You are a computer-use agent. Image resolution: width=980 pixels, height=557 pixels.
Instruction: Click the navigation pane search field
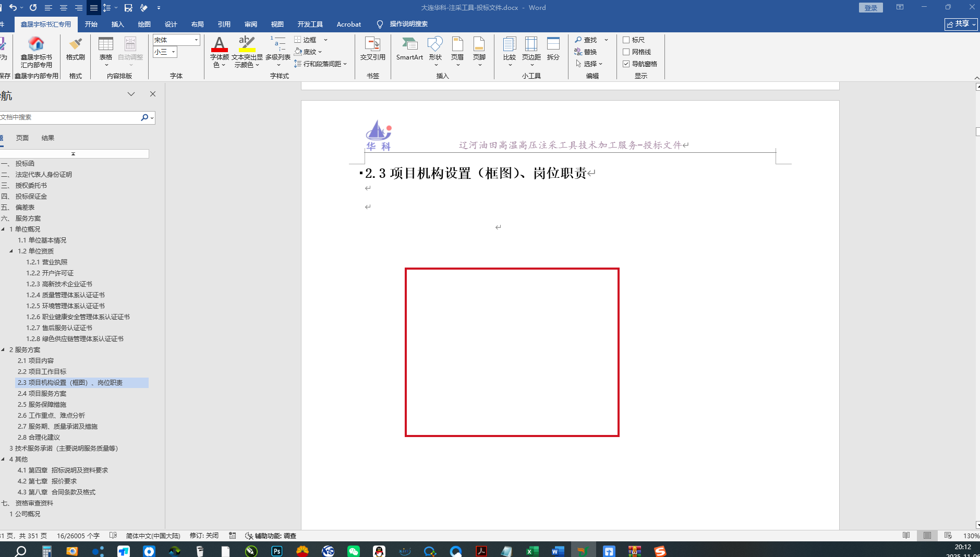pyautogui.click(x=69, y=117)
